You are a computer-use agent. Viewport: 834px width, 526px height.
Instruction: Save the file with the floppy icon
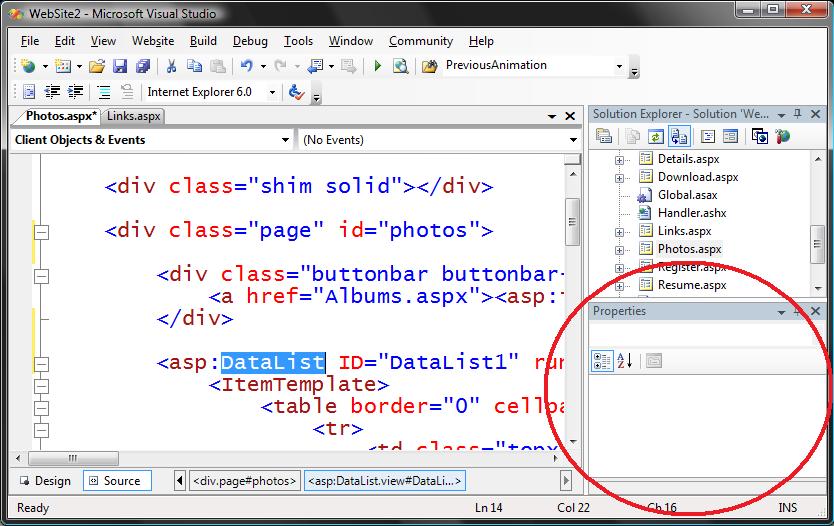[120, 66]
